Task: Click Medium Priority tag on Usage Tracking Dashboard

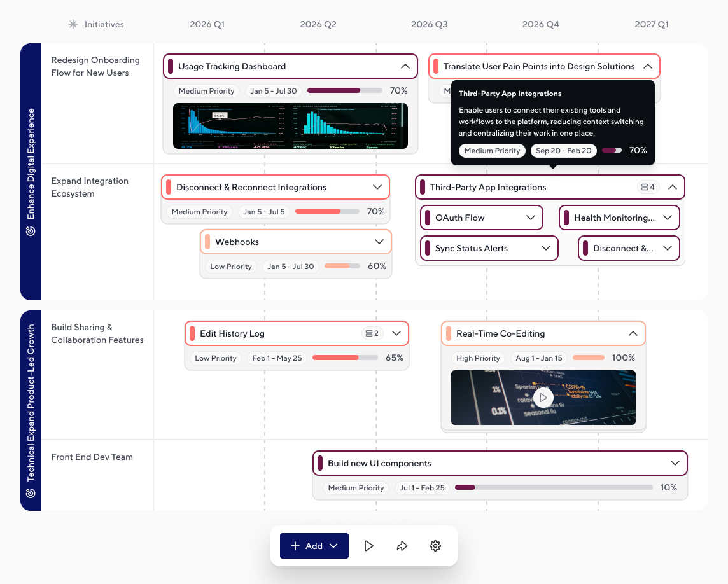Action: pyautogui.click(x=207, y=91)
